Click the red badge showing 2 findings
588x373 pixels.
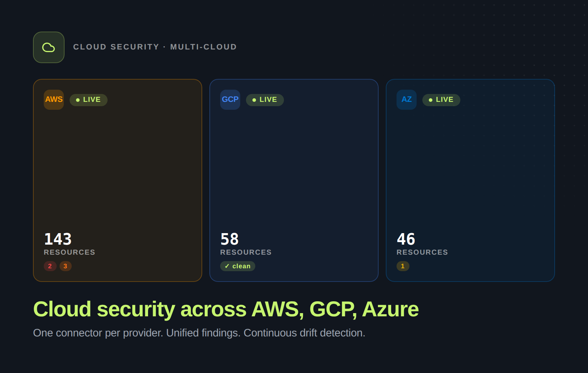(50, 266)
